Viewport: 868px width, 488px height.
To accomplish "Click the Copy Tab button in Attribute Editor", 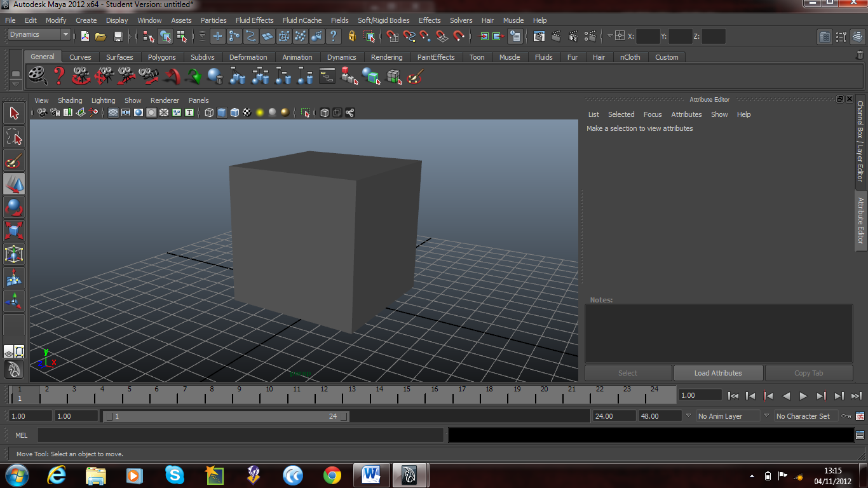I will [809, 372].
